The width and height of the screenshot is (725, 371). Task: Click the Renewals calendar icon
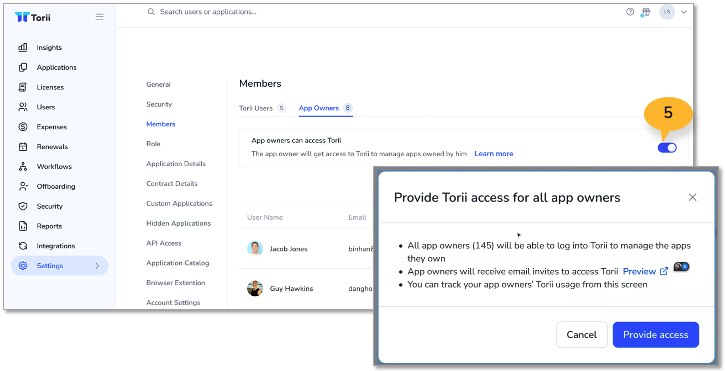pos(23,147)
